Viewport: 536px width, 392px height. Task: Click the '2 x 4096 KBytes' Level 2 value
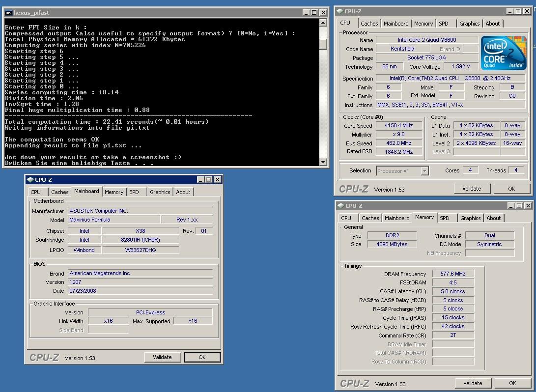(476, 143)
